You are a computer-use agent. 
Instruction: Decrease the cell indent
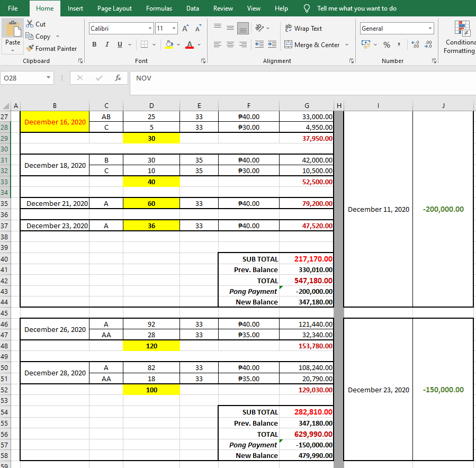point(259,44)
